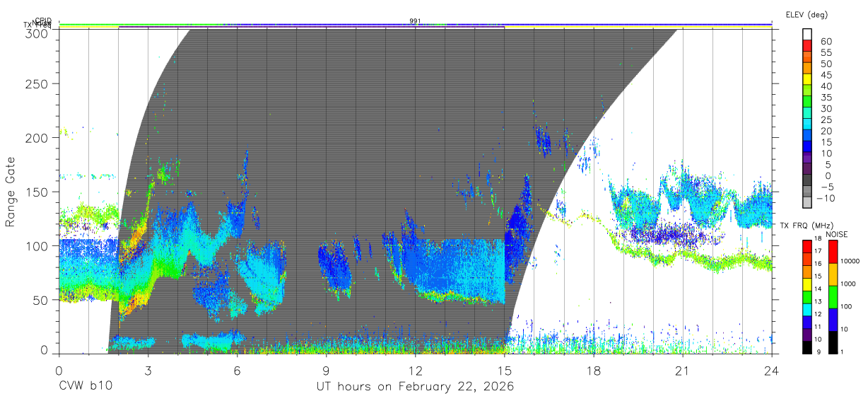Click the '50' range gate tick label
The image size is (868, 401).
(x=42, y=300)
